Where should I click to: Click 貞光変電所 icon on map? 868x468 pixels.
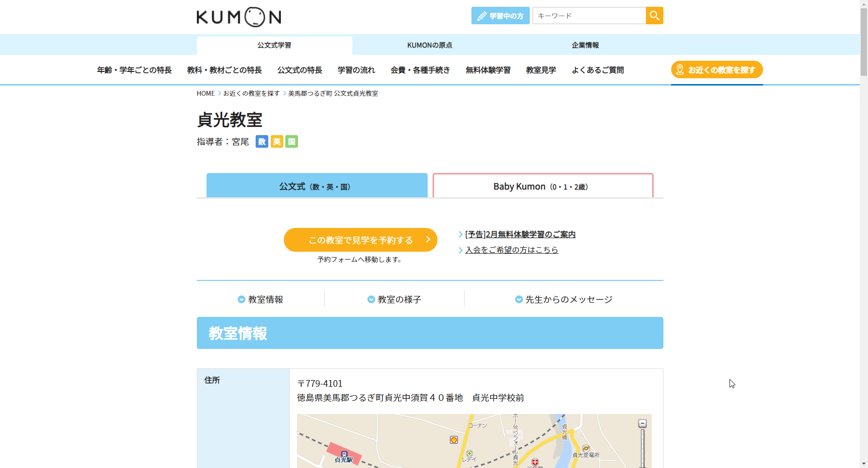[x=586, y=448]
